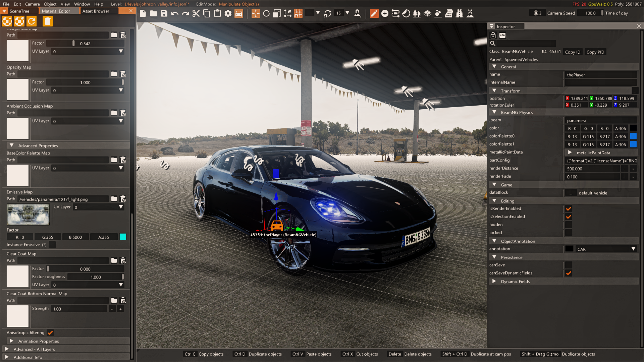Image resolution: width=644 pixels, height=362 pixels.
Task: Open the road editor tool icon
Action: [x=459, y=13]
